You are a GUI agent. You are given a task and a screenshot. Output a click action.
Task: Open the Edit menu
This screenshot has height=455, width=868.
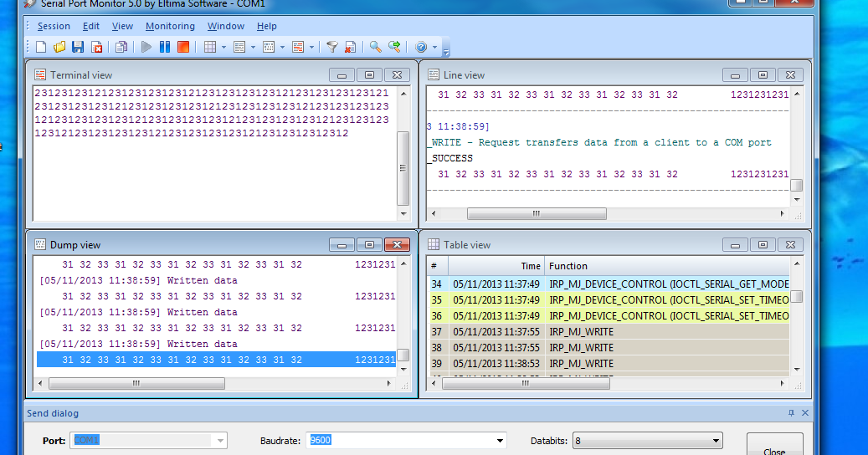(90, 26)
